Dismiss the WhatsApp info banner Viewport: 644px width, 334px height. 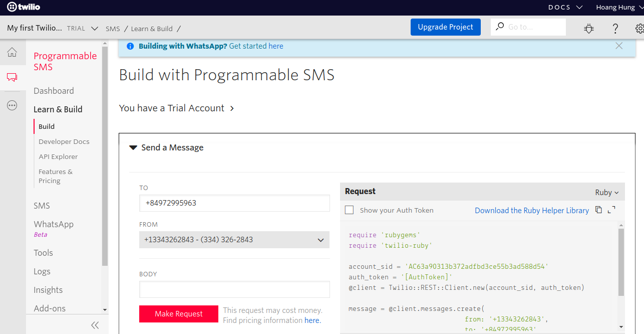619,46
